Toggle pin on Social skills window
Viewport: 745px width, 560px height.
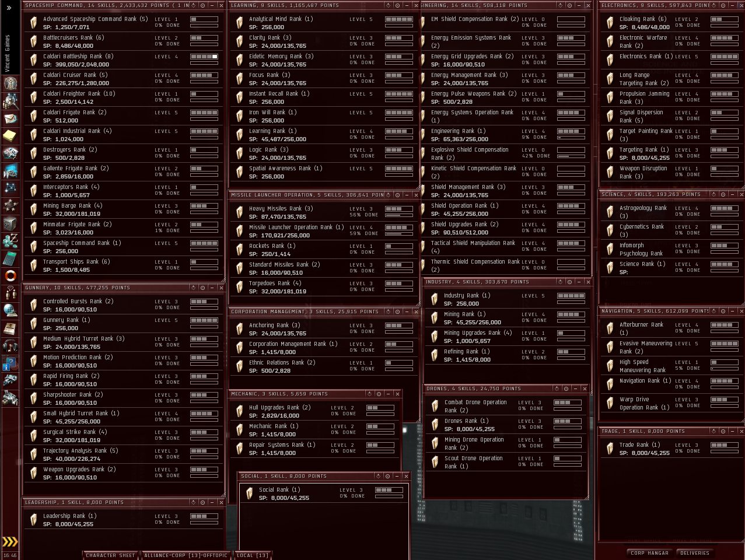click(x=387, y=476)
